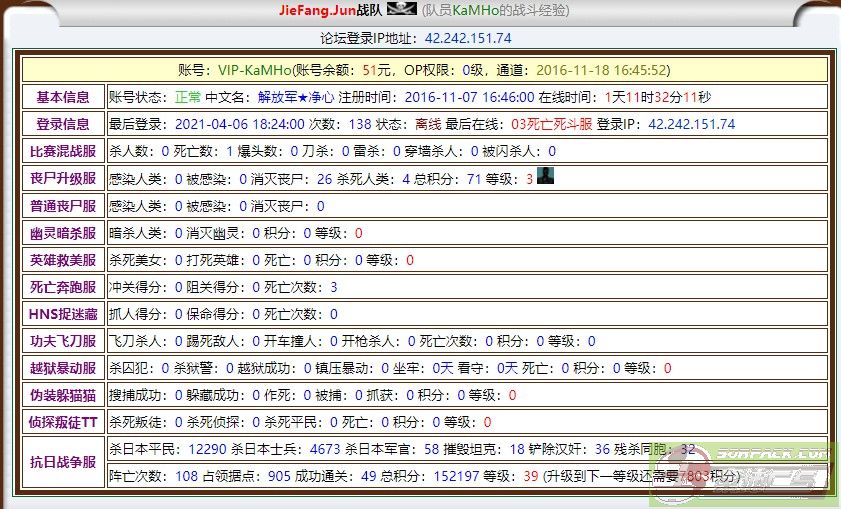Screen dimensions: 841x509
Task: Select the 解放军★净心 Chinese name
Action: [296, 98]
